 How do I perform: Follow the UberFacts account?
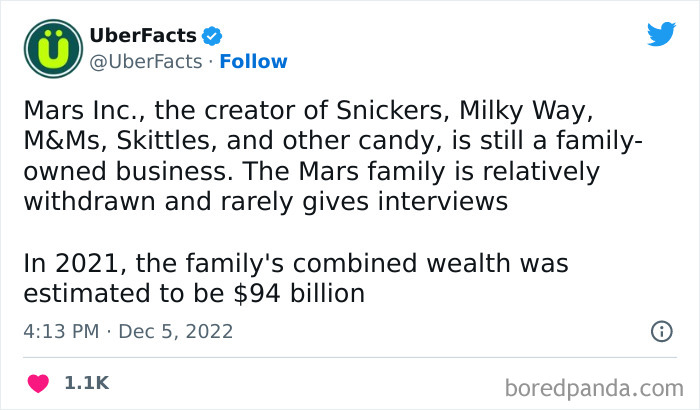[x=253, y=62]
